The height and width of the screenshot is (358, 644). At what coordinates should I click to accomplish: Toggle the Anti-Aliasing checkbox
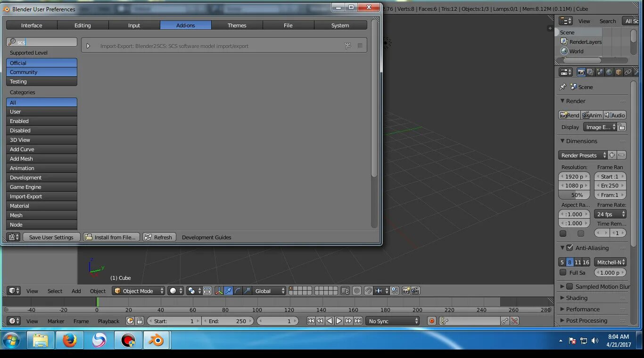click(x=570, y=248)
